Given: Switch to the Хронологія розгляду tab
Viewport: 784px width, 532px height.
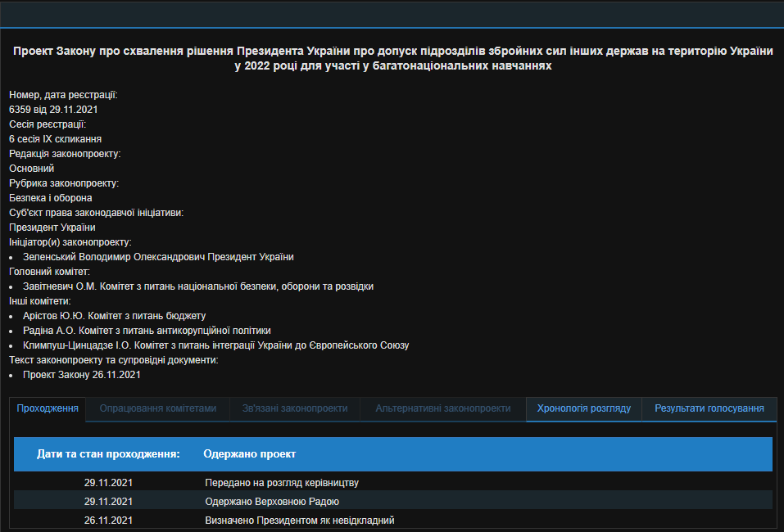Looking at the screenshot, I should [583, 408].
